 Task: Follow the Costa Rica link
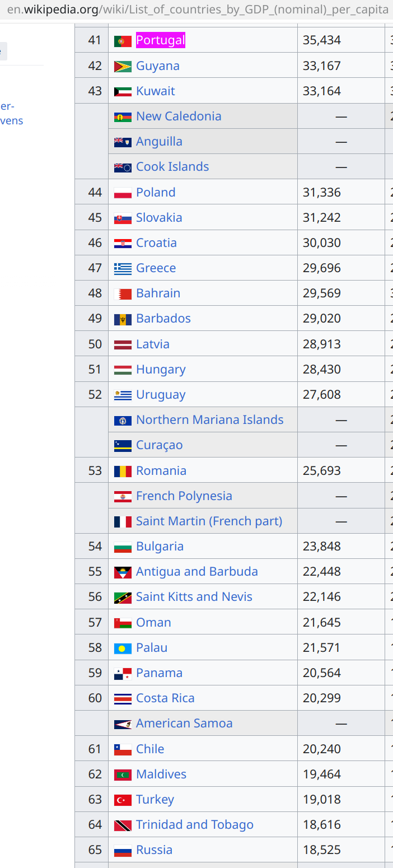click(x=166, y=698)
